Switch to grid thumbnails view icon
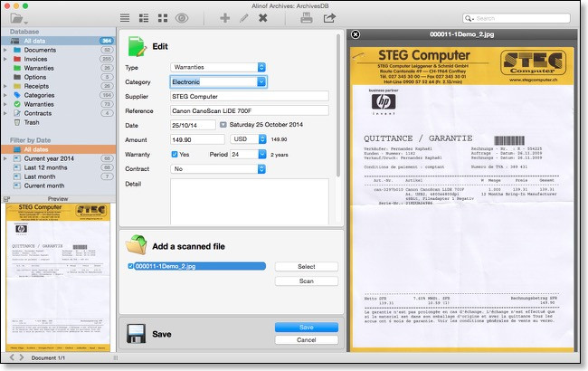This screenshot has width=588, height=371. click(163, 18)
